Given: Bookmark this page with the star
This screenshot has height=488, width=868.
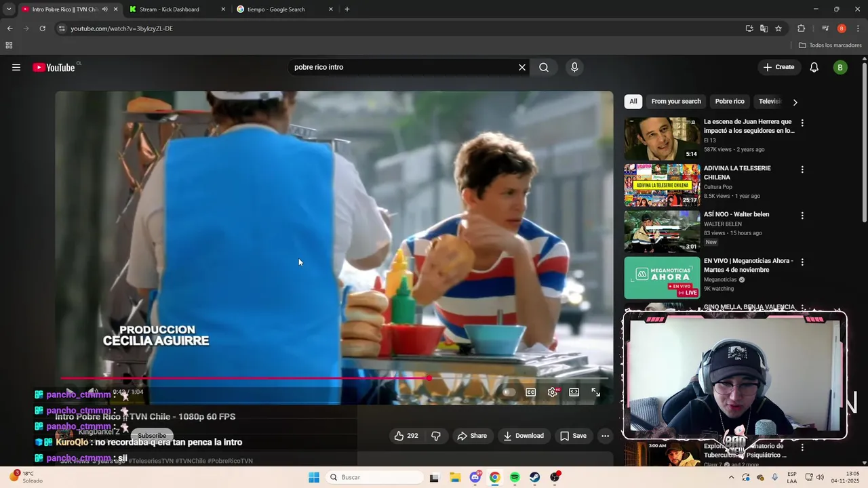Looking at the screenshot, I should pos(778,28).
